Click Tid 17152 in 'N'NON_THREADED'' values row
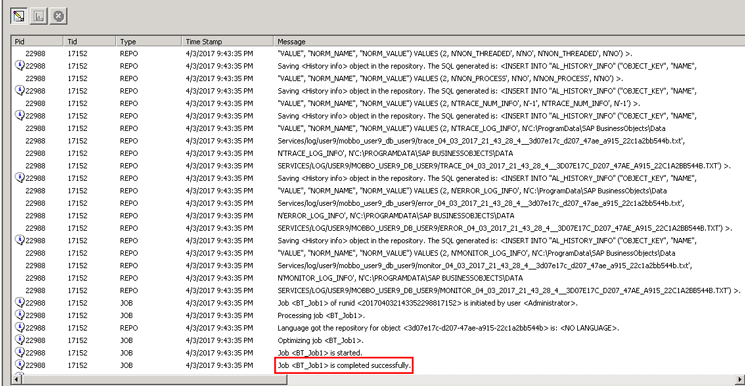 coord(77,54)
